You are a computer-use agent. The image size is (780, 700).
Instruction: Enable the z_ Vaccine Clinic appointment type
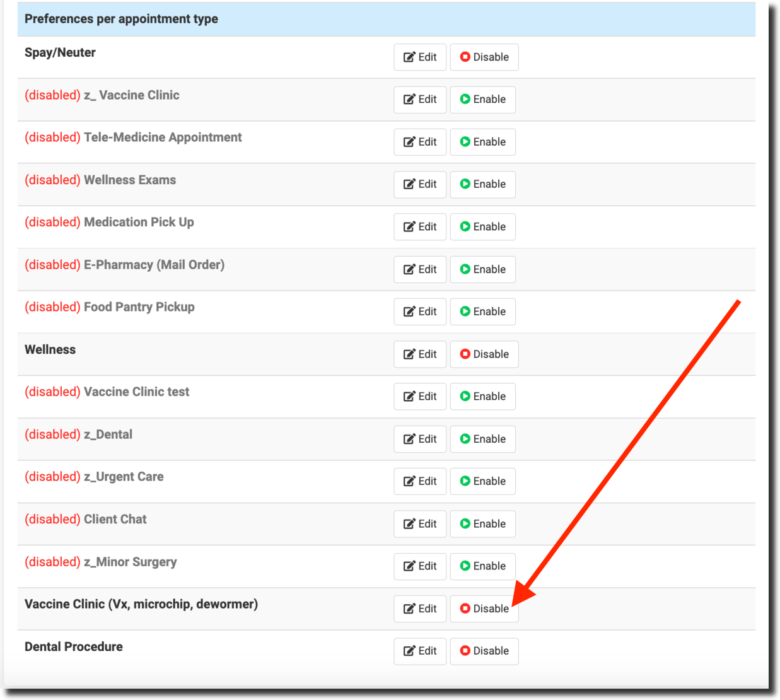[482, 100]
